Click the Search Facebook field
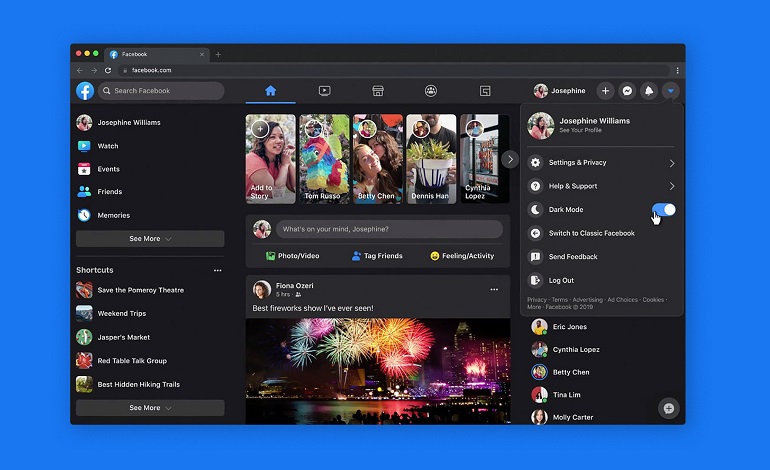Screen dimensions: 770x470 pyautogui.click(x=161, y=91)
